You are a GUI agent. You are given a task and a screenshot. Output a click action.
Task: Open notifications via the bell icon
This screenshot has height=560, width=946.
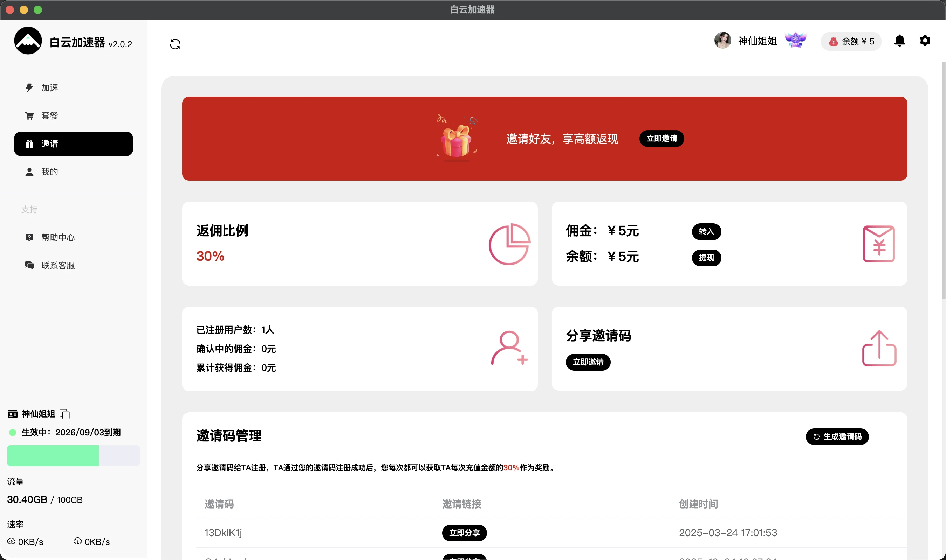[x=899, y=41]
